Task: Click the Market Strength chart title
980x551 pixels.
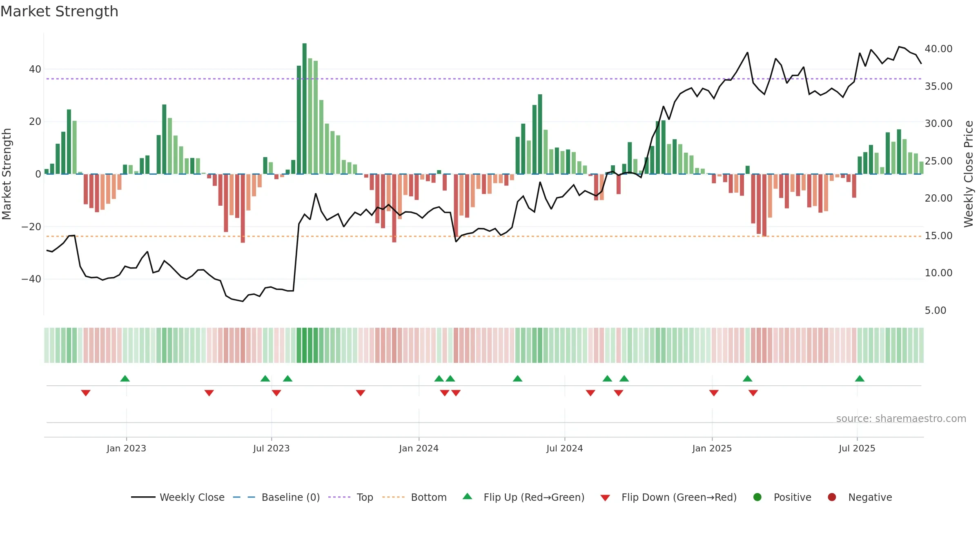Action: 60,11
